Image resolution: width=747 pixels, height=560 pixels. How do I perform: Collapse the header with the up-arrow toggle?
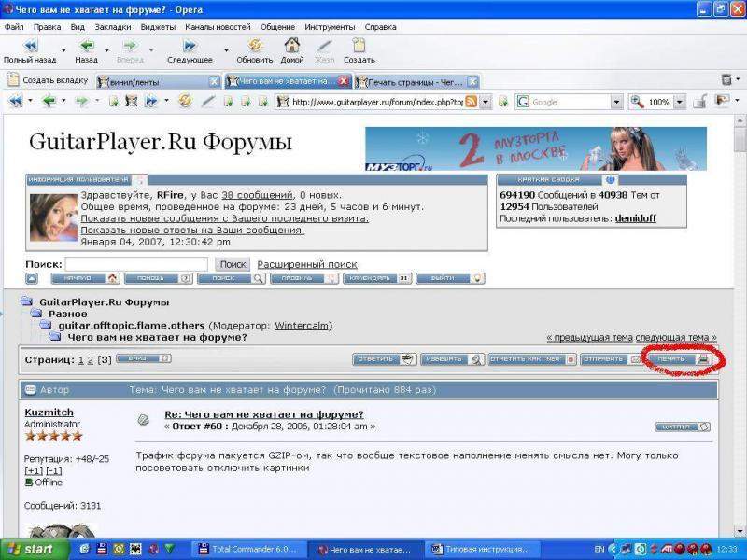32,278
